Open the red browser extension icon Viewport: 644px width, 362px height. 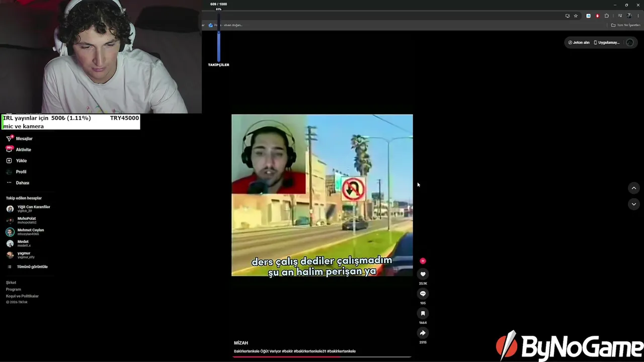(597, 16)
